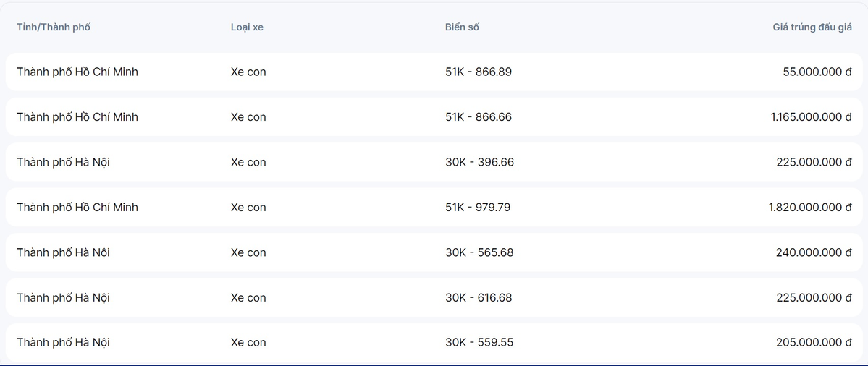Select plate number 51K - 866.89
The image size is (868, 366).
478,72
